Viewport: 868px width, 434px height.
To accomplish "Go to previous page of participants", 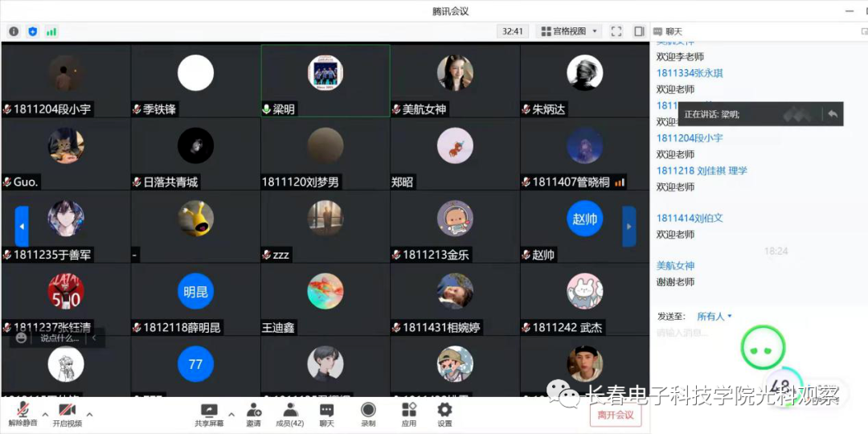I will click(22, 227).
